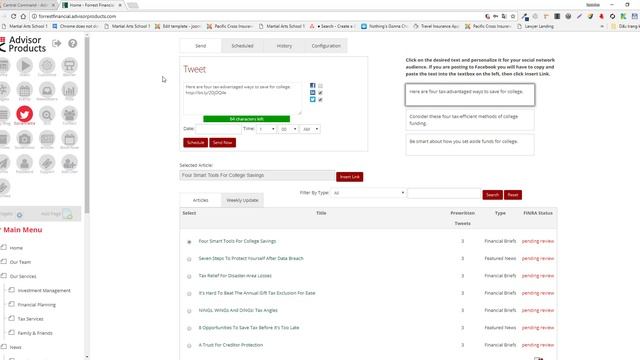Click the logout arrow icon
The image size is (640, 360).
(x=57, y=43)
